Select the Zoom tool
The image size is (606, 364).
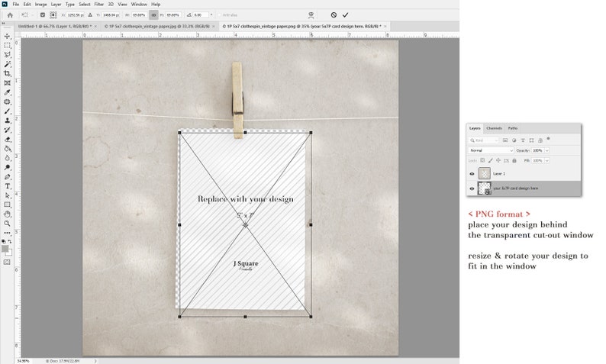pos(8,224)
